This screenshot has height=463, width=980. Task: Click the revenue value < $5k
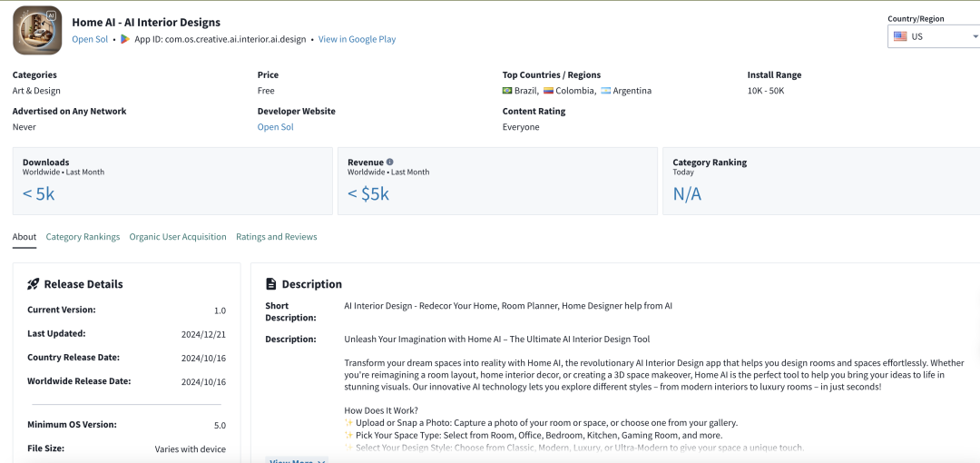(x=368, y=194)
